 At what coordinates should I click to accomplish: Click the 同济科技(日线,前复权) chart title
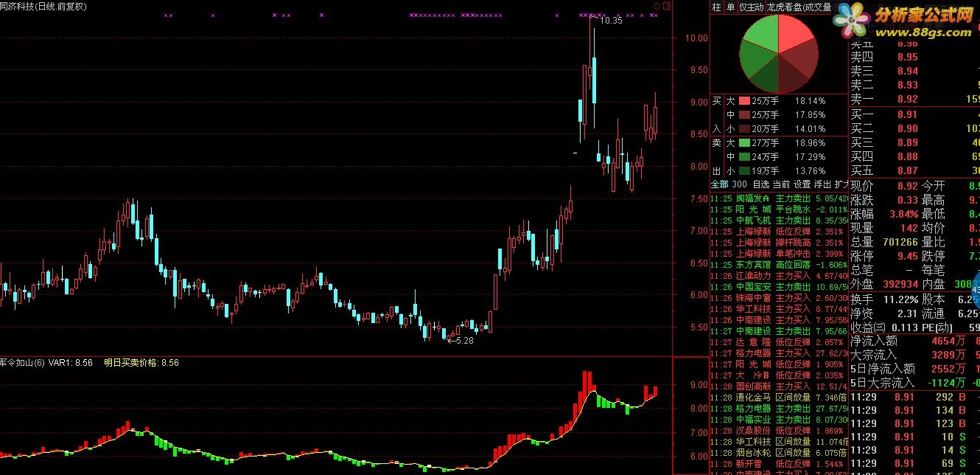click(43, 6)
